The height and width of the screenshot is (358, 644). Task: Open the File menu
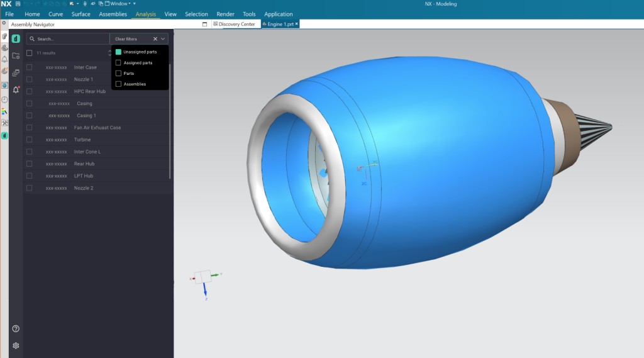9,14
